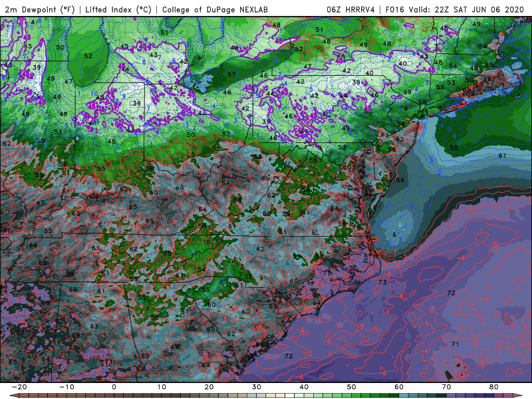Click the '10' tick label on the color scale
The image size is (532, 399).
pos(162,387)
